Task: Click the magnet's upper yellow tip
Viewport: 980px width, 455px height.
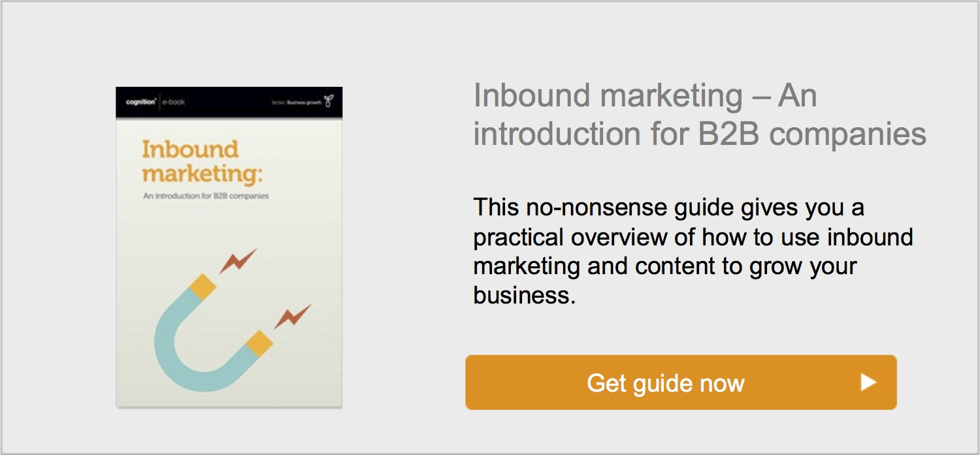Action: pyautogui.click(x=203, y=287)
